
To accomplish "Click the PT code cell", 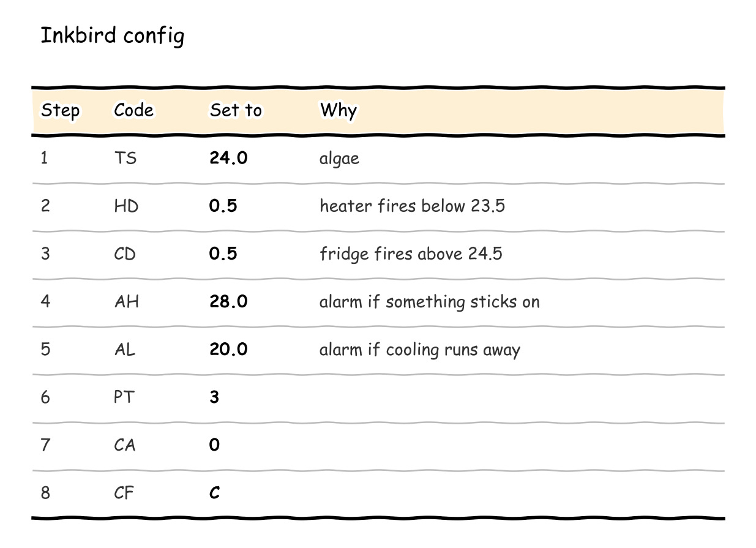I will (124, 397).
